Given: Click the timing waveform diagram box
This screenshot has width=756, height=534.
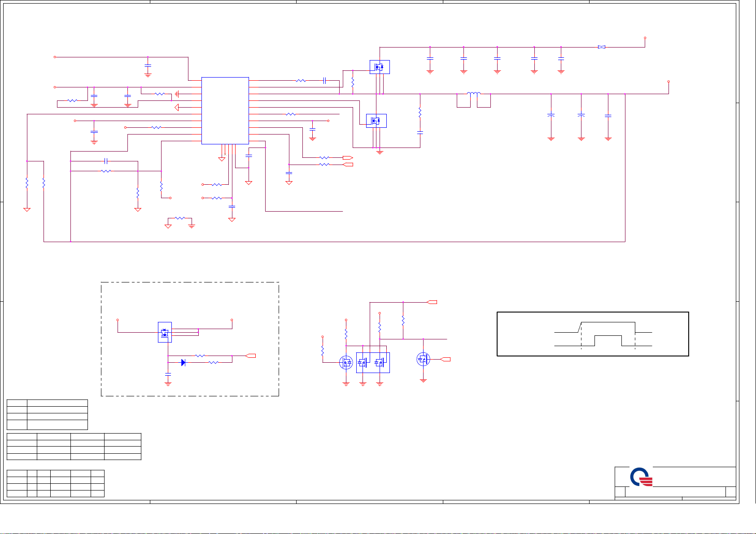Looking at the screenshot, I should (593, 334).
